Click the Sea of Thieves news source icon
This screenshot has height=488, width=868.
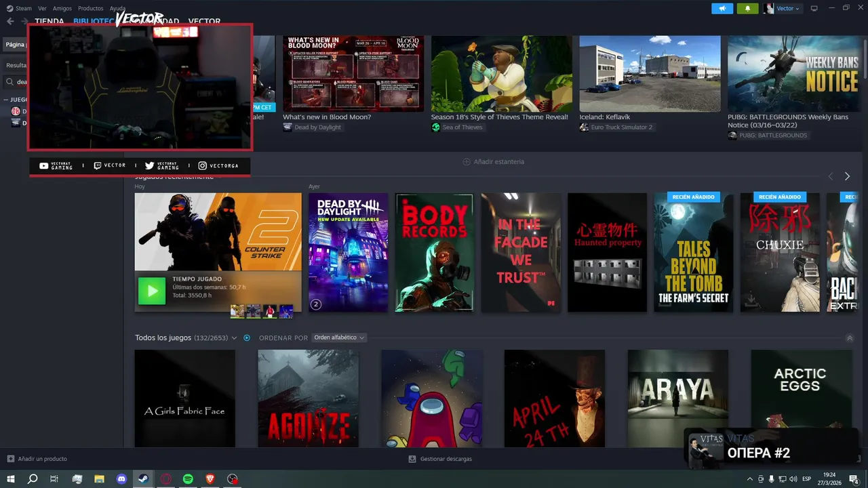click(x=436, y=127)
